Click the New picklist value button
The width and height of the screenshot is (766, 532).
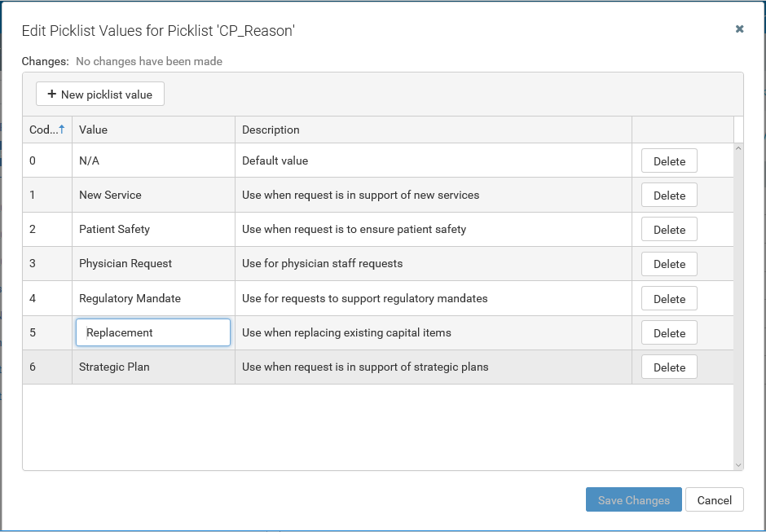tap(100, 95)
